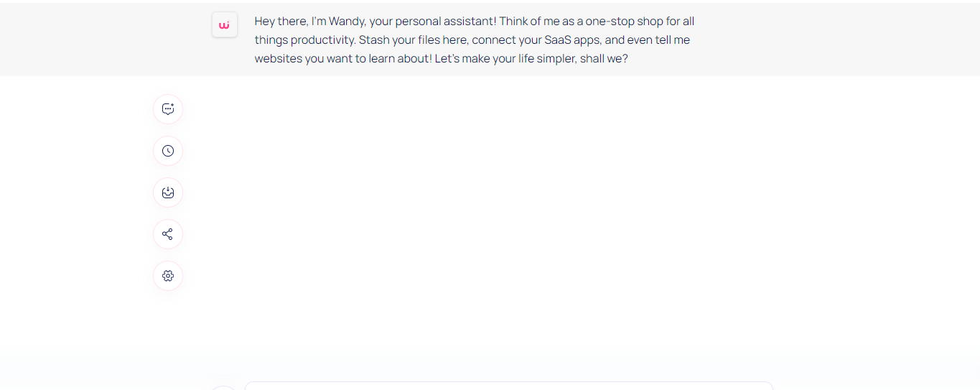Click Wandy's greeting message text
The image size is (980, 390).
click(x=474, y=40)
